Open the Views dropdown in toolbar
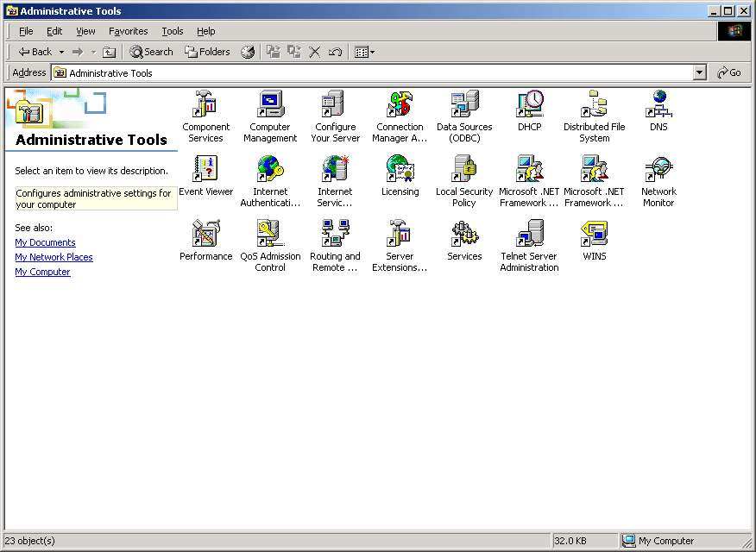This screenshot has height=552, width=756. click(x=372, y=52)
